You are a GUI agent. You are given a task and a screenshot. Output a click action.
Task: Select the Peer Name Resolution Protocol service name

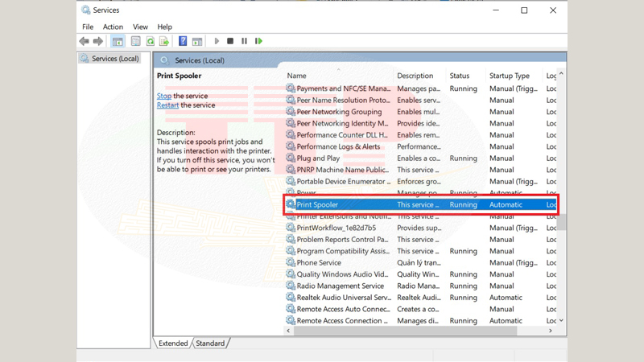click(x=343, y=100)
